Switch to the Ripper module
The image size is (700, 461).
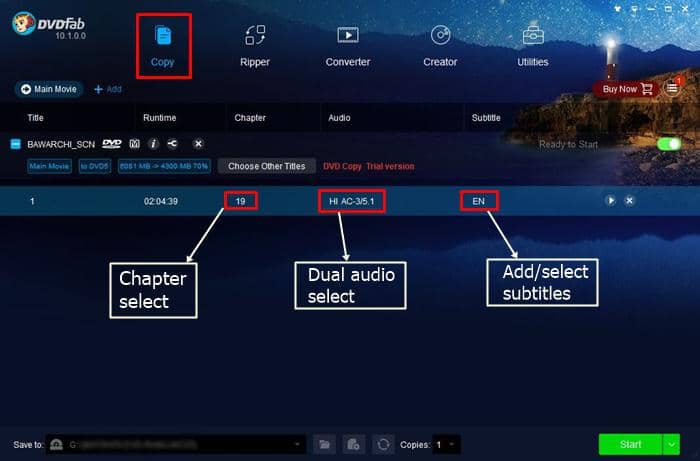(x=255, y=47)
